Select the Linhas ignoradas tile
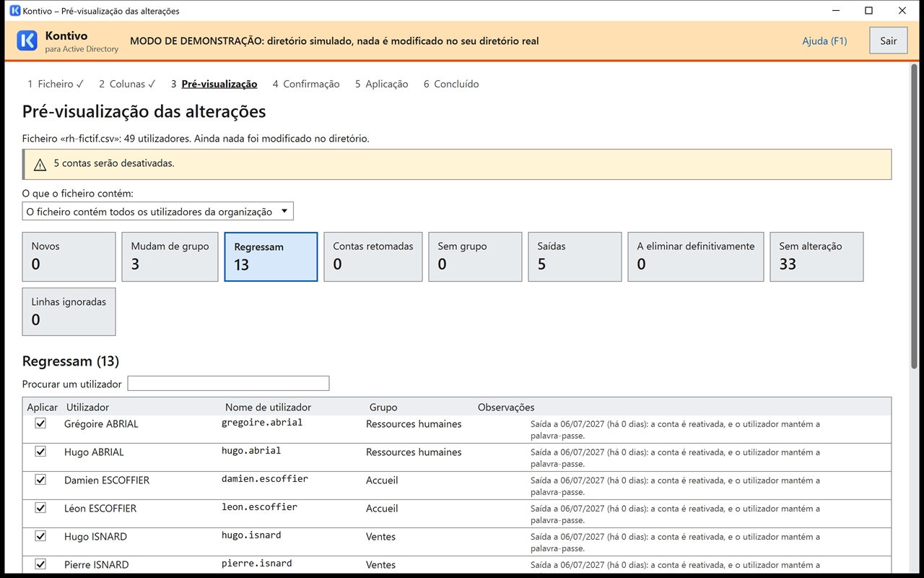The width and height of the screenshot is (924, 578). click(69, 312)
